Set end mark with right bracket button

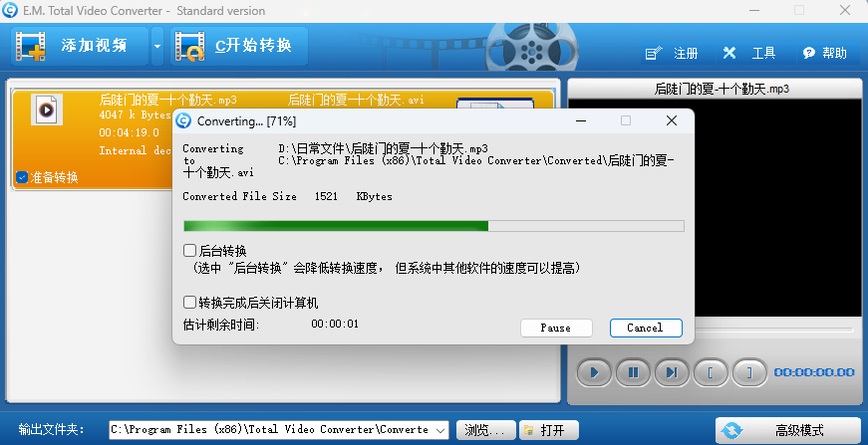749,372
